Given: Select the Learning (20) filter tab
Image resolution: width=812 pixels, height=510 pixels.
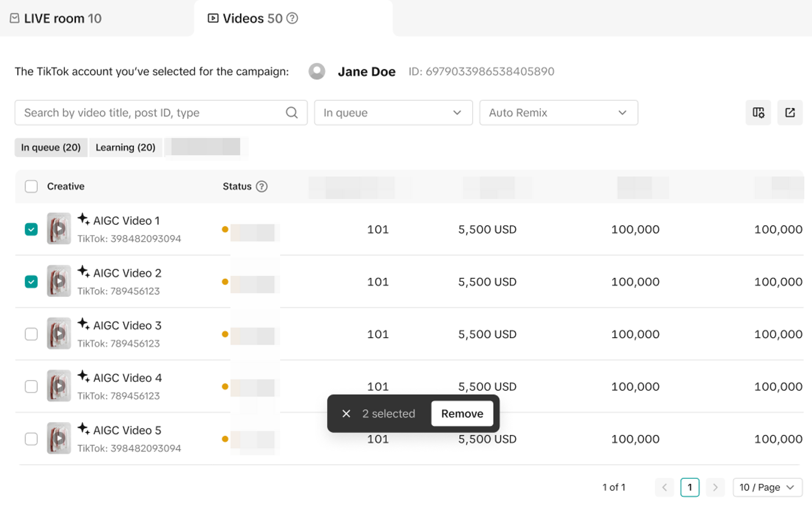Looking at the screenshot, I should pyautogui.click(x=125, y=147).
